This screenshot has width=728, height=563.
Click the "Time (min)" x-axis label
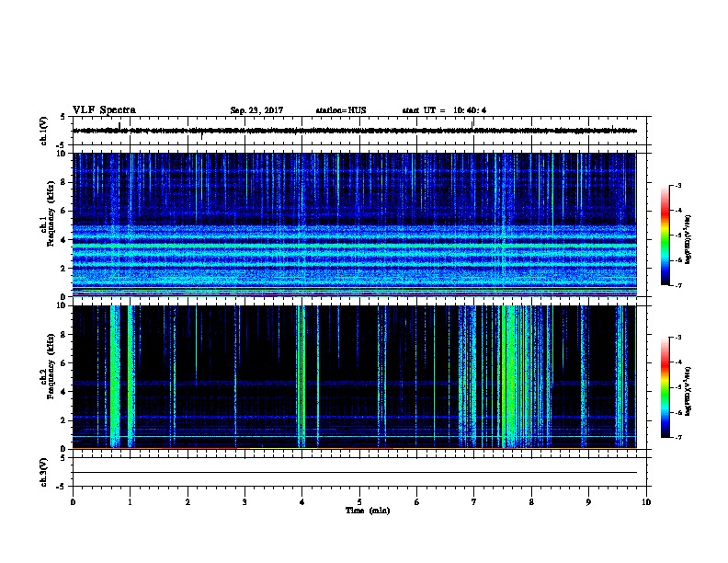(368, 511)
